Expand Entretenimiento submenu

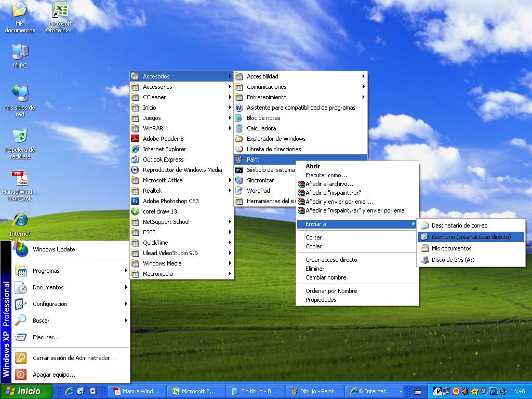(x=363, y=97)
